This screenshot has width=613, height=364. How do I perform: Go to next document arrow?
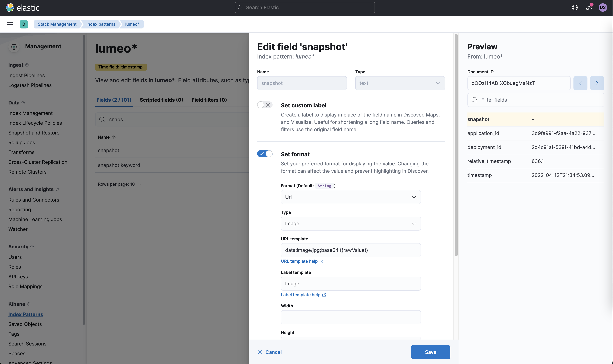(x=597, y=83)
